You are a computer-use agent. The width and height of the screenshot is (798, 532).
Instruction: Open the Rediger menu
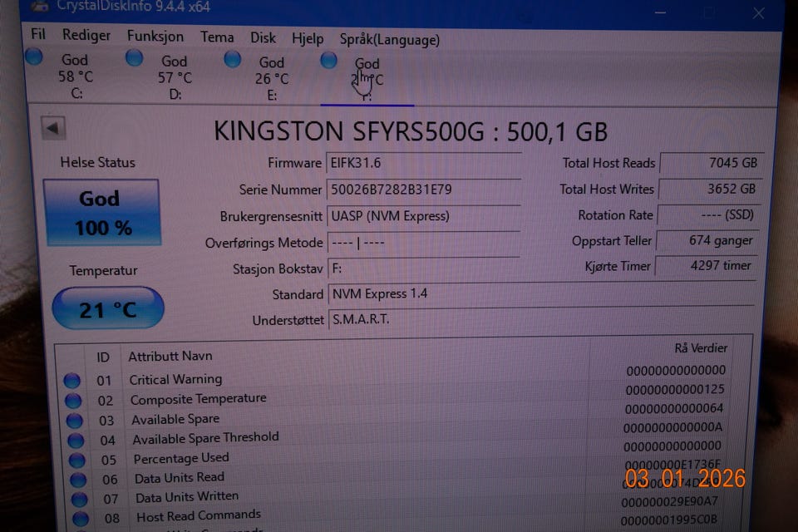click(x=86, y=35)
